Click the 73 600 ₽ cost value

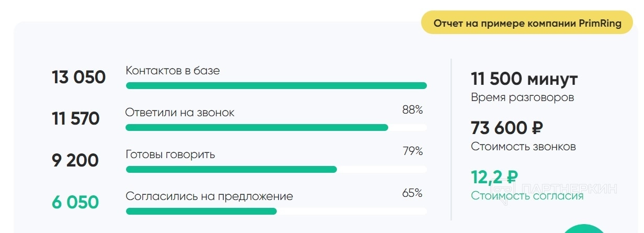(x=507, y=128)
